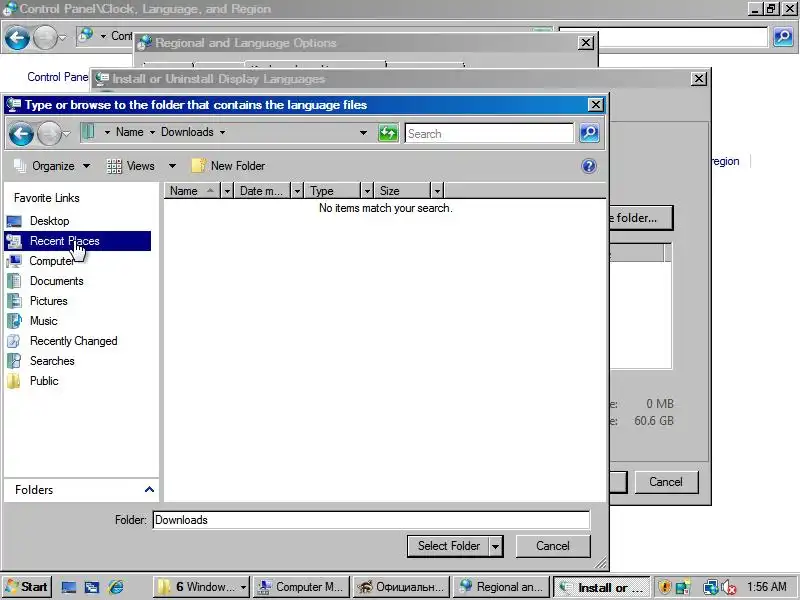
Task: Open the dropdown arrow after Name in path
Action: tap(152, 132)
